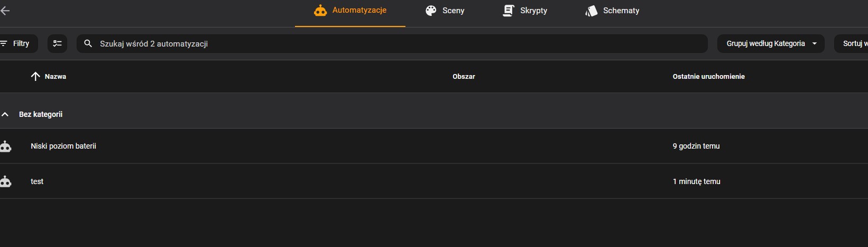Screen dimensions: 868x247
Task: Toggle the selection mode checklist icon
Action: tap(57, 43)
